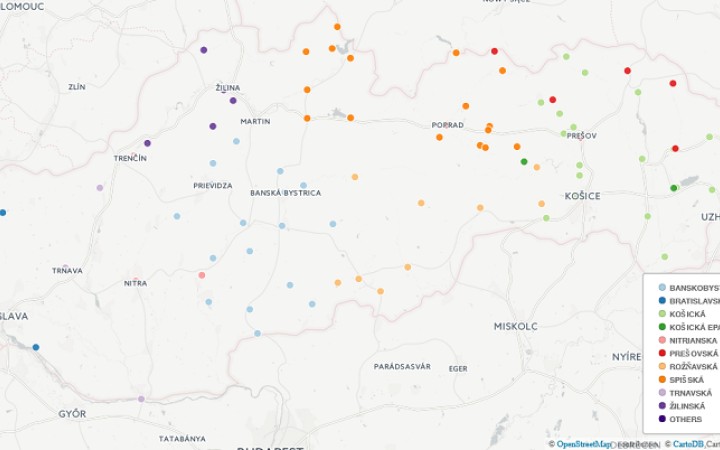Click the Žilina city label
The height and width of the screenshot is (450, 720).
(228, 88)
